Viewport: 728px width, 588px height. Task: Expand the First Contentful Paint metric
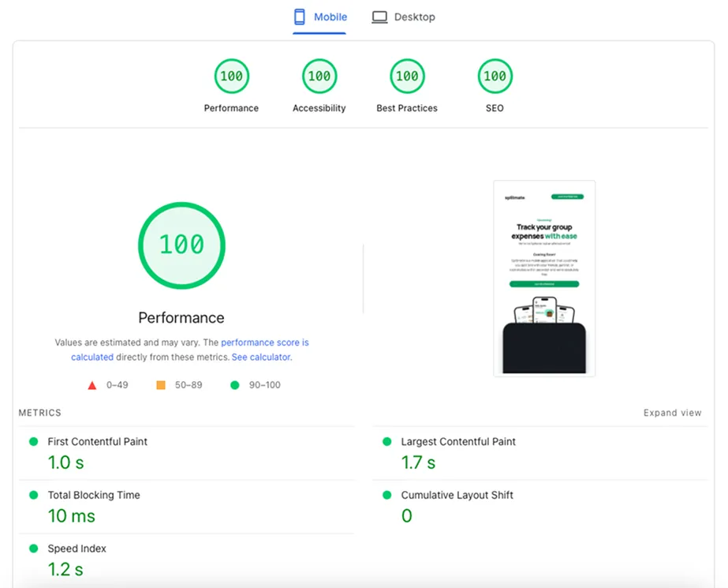[97, 442]
